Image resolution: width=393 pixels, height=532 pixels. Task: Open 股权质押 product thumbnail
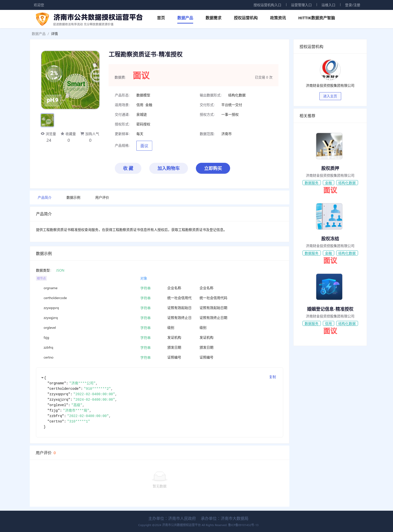[329, 146]
